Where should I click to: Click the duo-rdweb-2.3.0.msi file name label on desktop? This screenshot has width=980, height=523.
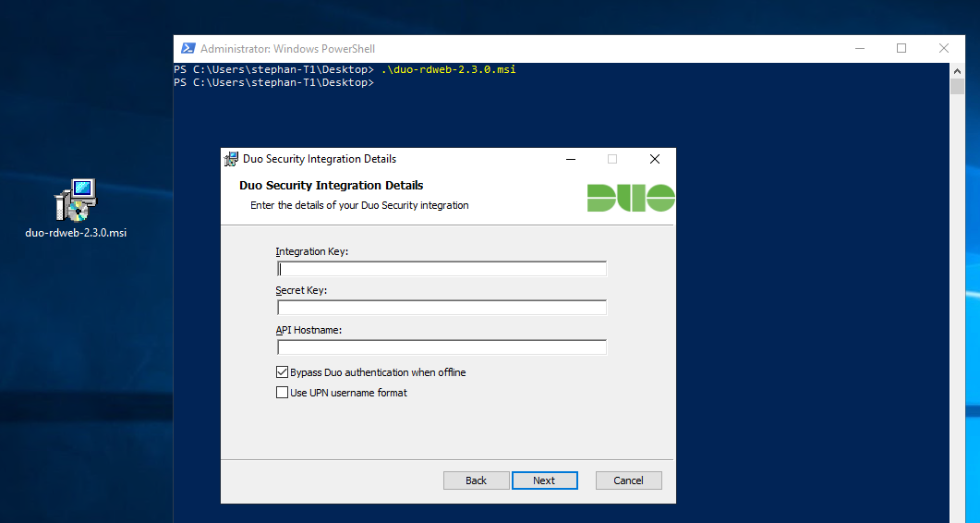(x=76, y=233)
